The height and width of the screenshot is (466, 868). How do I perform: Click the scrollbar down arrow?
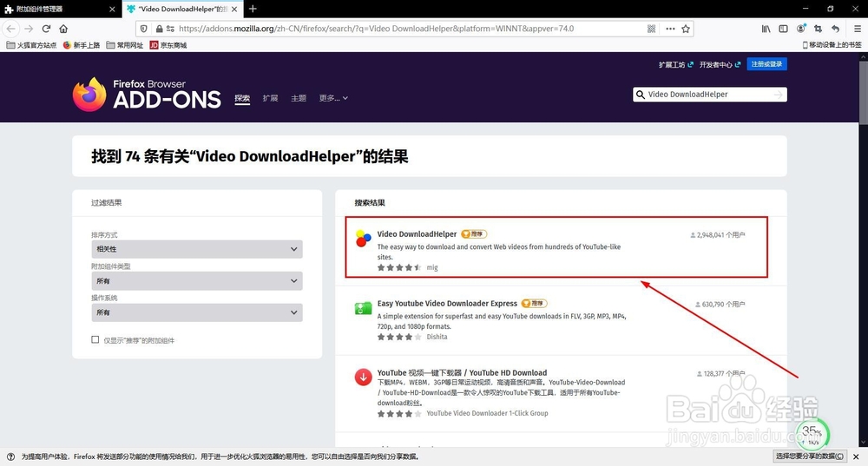863,443
